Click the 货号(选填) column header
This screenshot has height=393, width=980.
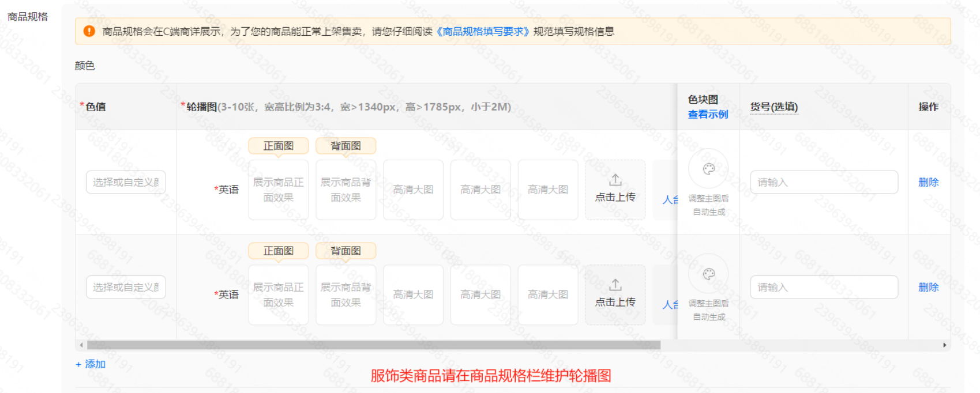tap(774, 107)
